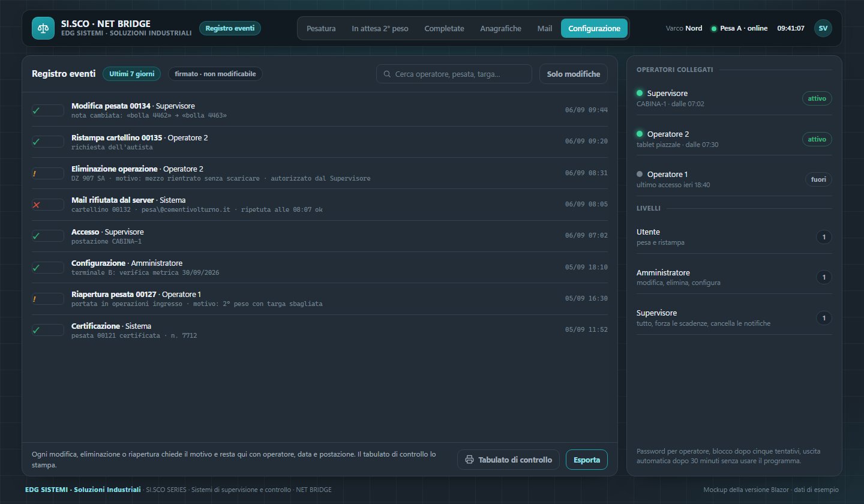864x504 pixels.
Task: Click the warning icon on Eliminazione operazione
Action: pos(35,173)
